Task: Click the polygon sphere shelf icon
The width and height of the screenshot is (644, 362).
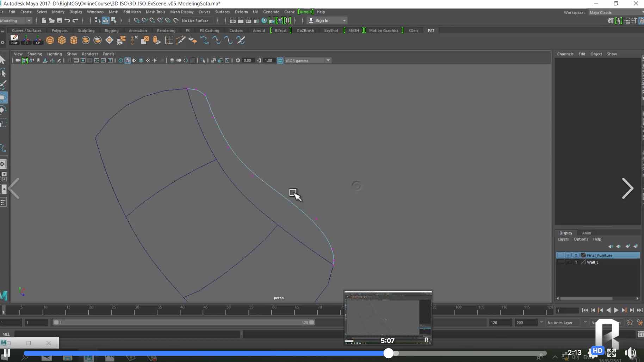Action: (x=50, y=40)
